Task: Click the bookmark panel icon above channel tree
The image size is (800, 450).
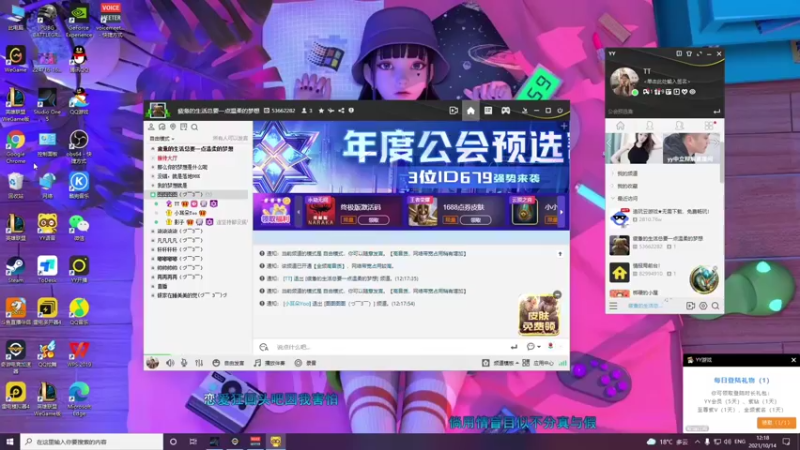Action: pyautogui.click(x=184, y=127)
